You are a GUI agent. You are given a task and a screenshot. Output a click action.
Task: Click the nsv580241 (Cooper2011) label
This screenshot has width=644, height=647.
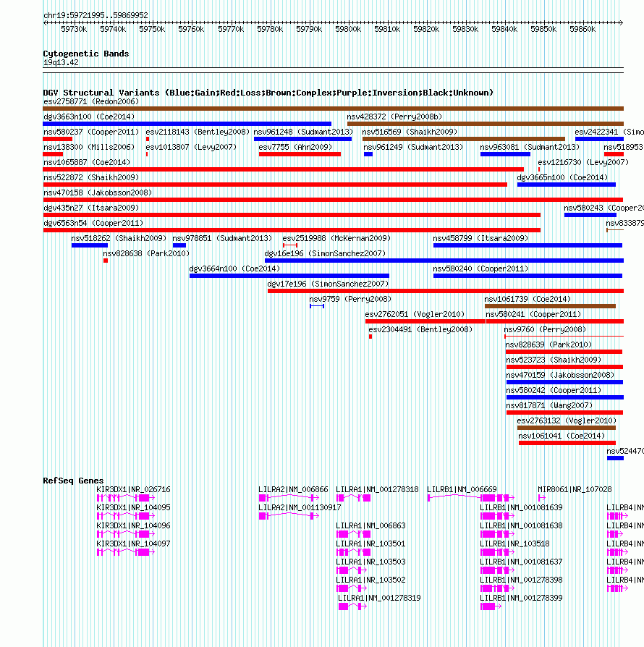click(x=533, y=314)
